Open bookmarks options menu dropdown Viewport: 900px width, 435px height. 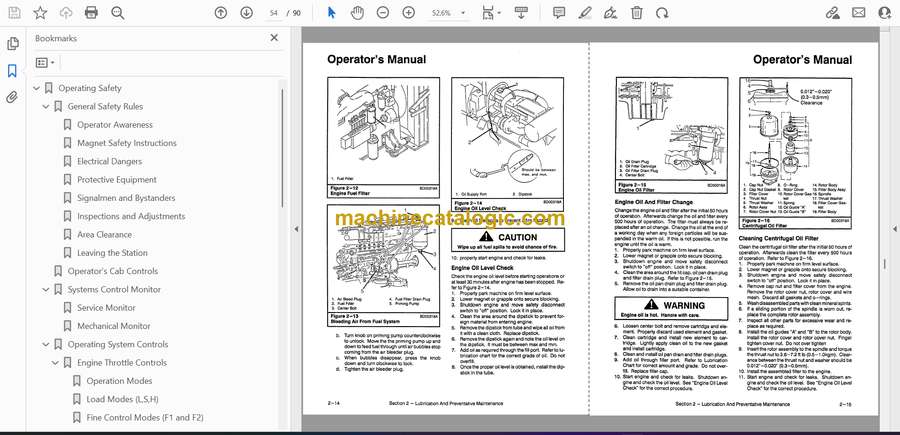[45, 63]
